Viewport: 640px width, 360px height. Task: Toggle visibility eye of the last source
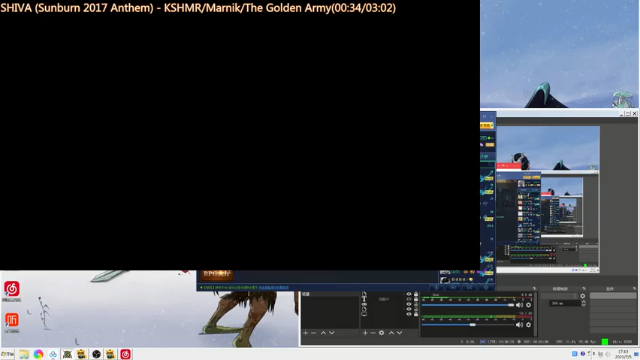(x=409, y=314)
